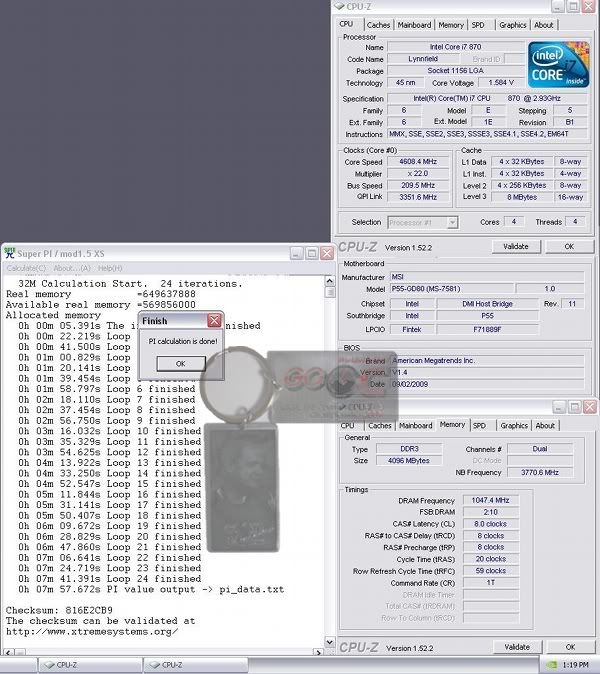Click the BIOS brand American Megatrends Inc.
The height and width of the screenshot is (674, 600).
tap(487, 361)
